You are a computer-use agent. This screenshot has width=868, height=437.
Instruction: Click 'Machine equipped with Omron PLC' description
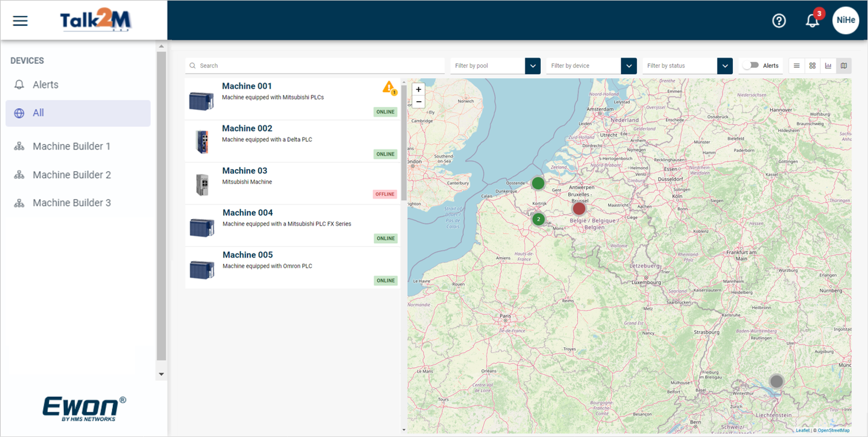[x=267, y=266]
